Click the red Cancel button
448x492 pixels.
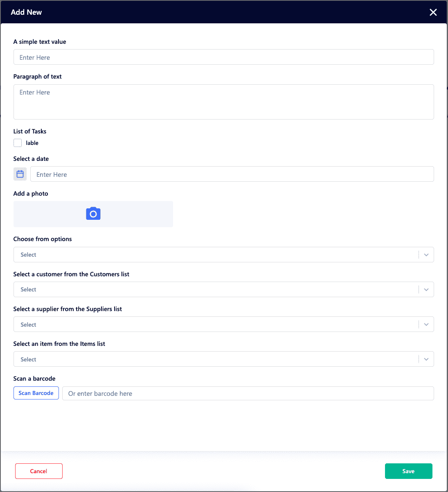(x=39, y=471)
